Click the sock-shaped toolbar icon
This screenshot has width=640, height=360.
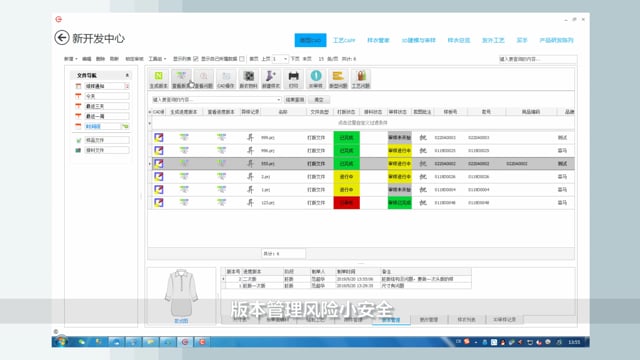271,79
